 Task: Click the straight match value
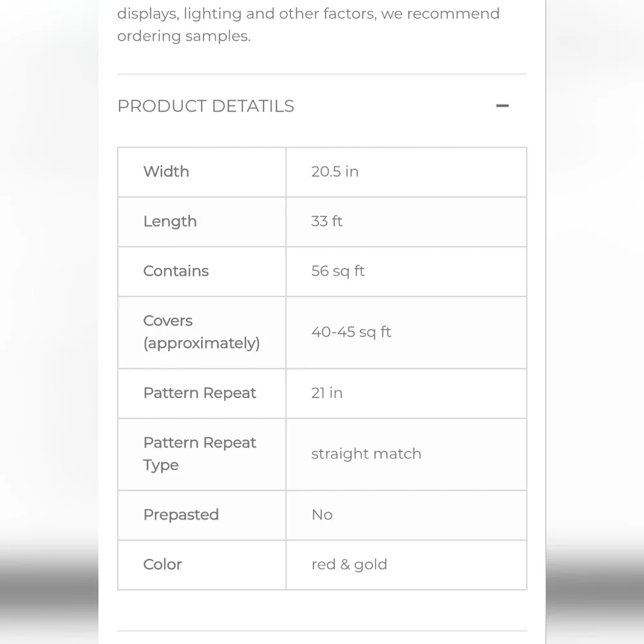click(x=366, y=454)
